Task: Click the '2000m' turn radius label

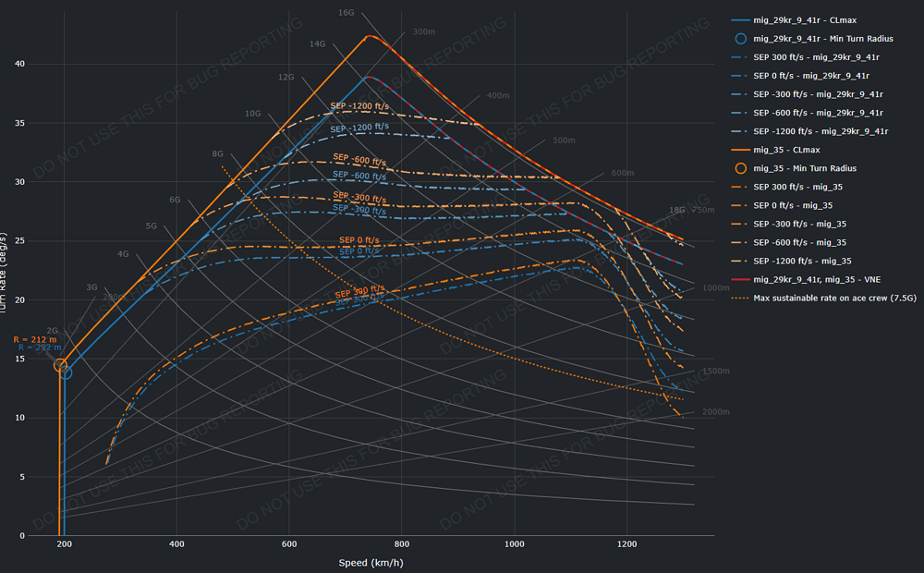Action: tap(715, 411)
